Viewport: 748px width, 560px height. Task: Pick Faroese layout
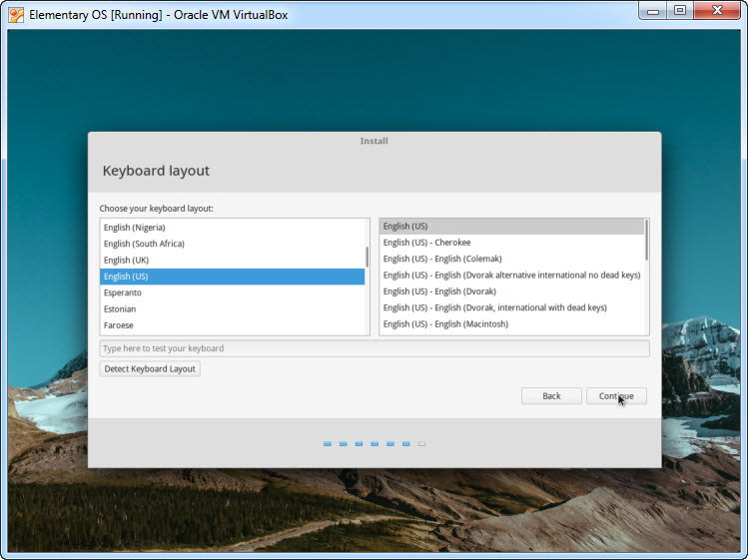coord(233,325)
